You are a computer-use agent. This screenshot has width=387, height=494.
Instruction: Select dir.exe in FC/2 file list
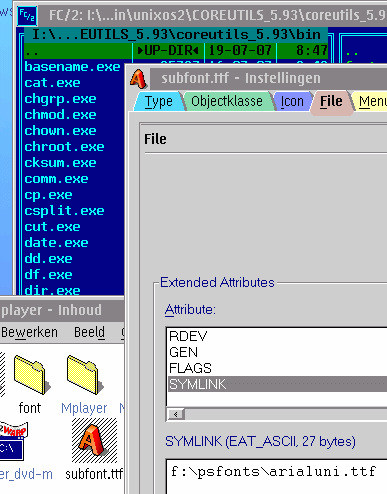(52, 290)
